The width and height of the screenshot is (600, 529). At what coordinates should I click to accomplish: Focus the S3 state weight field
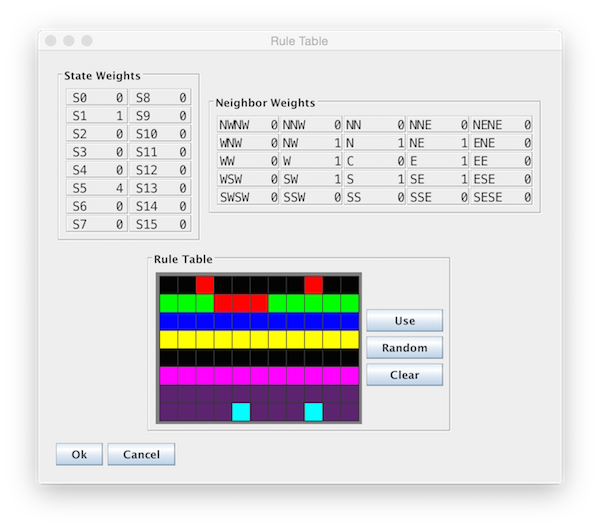pyautogui.click(x=96, y=152)
